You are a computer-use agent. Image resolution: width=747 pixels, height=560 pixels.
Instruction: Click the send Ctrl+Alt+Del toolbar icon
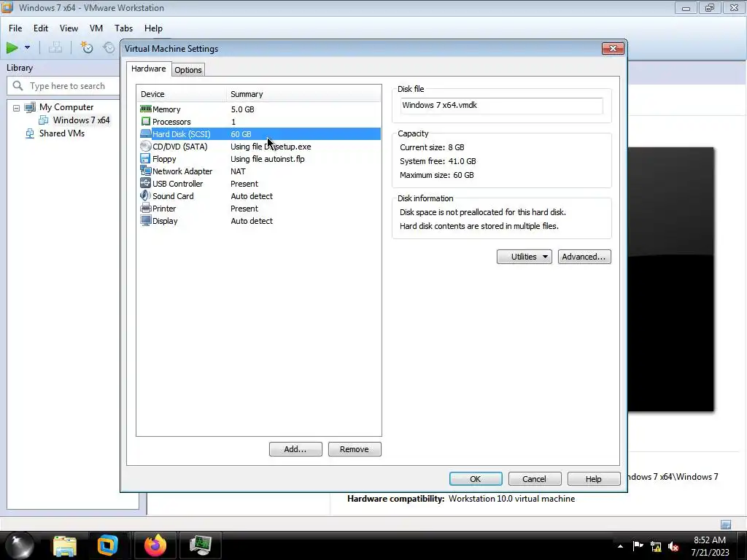[x=55, y=47]
